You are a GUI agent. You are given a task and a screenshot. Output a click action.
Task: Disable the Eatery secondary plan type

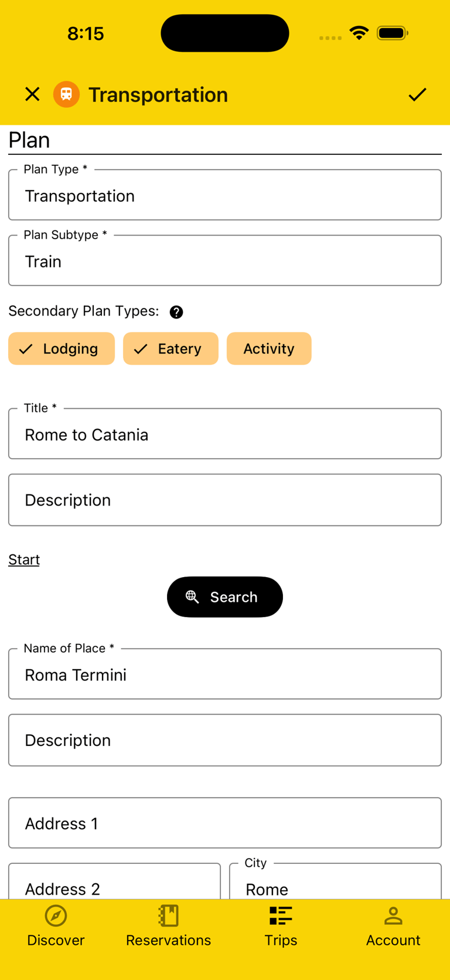point(171,348)
